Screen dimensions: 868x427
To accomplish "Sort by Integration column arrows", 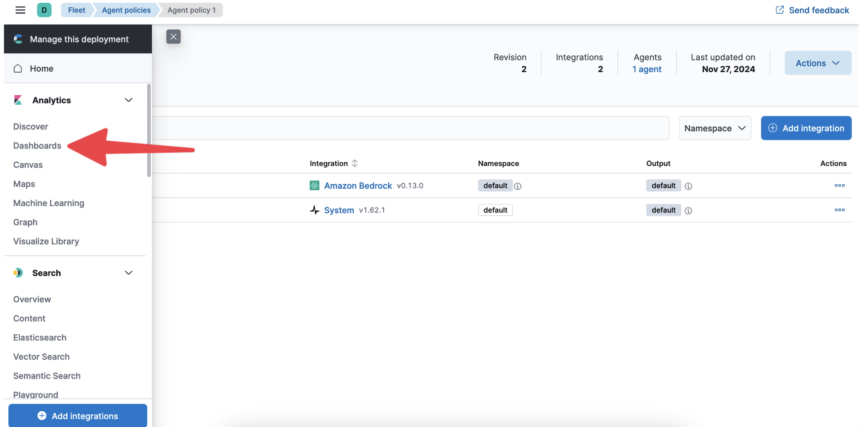I will coord(354,163).
